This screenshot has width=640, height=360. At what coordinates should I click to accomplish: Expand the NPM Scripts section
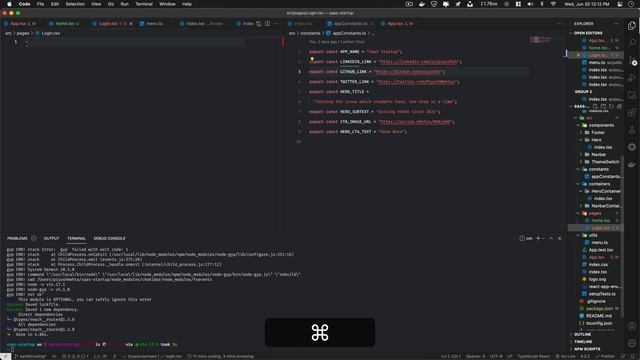click(x=587, y=349)
